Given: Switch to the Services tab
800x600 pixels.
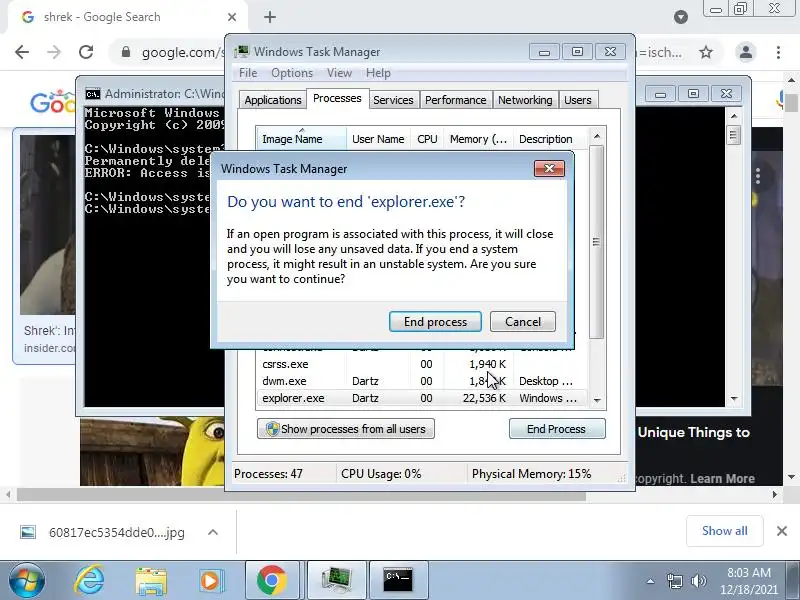Looking at the screenshot, I should 393,100.
